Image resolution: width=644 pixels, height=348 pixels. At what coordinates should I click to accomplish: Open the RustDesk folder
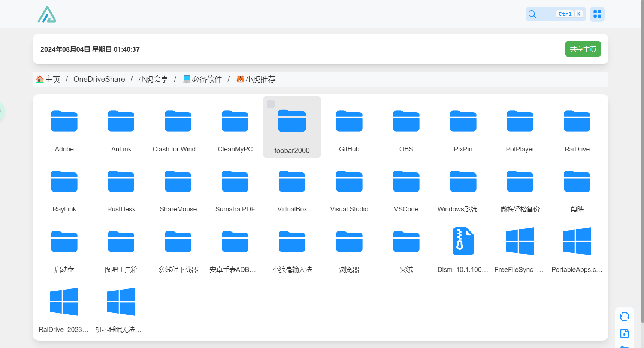pos(121,187)
